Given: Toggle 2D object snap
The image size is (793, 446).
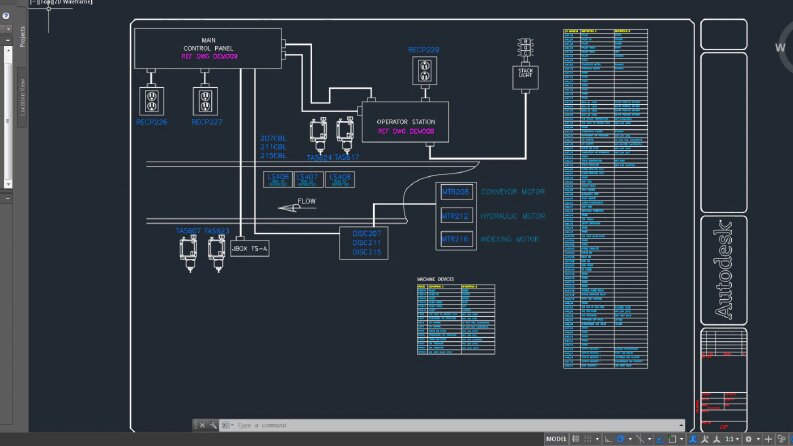Looking at the screenshot, I should [x=673, y=439].
